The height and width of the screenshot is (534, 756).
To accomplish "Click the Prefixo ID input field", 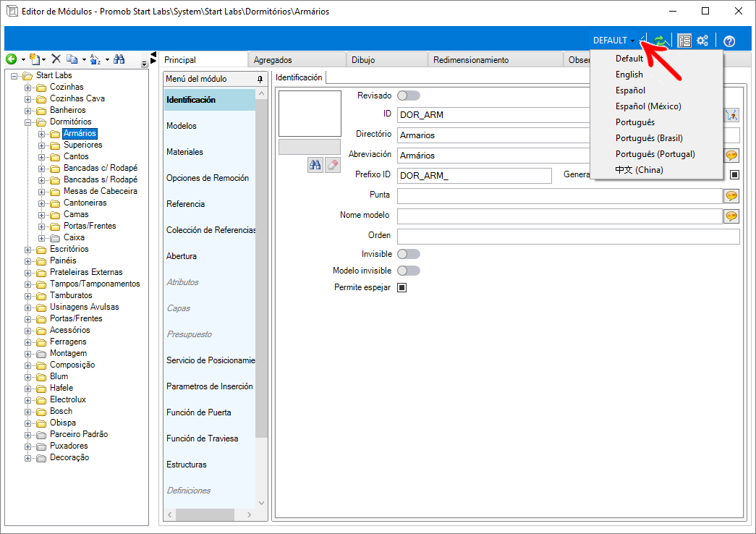I will (x=475, y=176).
